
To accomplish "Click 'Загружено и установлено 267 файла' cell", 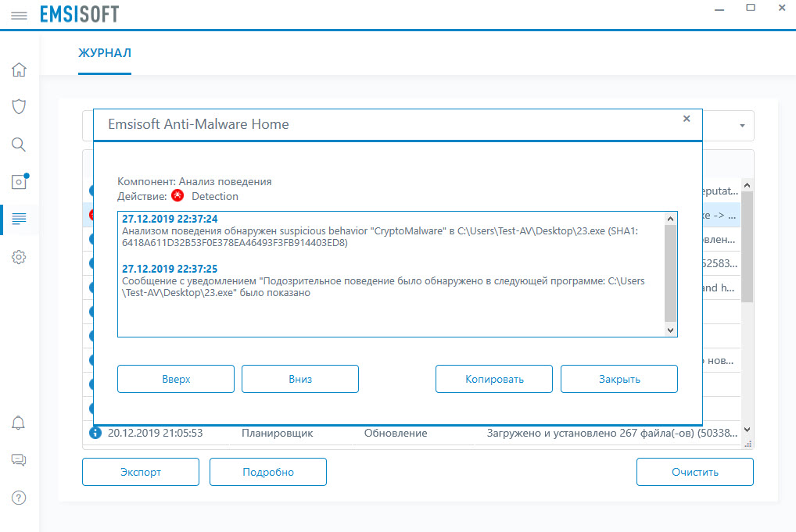I will [611, 433].
